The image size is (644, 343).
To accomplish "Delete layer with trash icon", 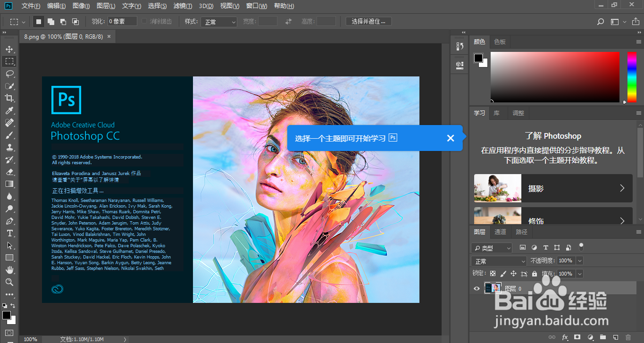I will [628, 337].
